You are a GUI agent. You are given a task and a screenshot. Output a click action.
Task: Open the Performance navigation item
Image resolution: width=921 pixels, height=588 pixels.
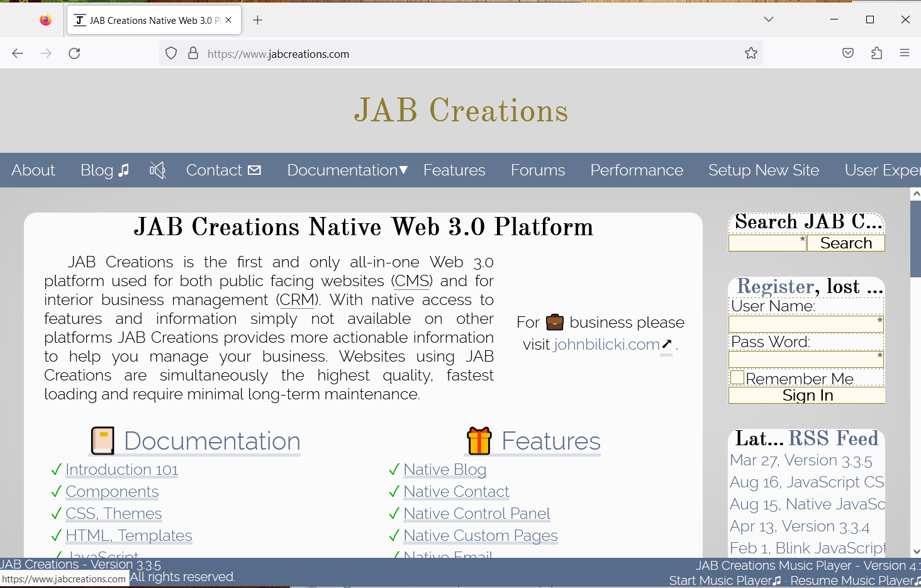[637, 170]
